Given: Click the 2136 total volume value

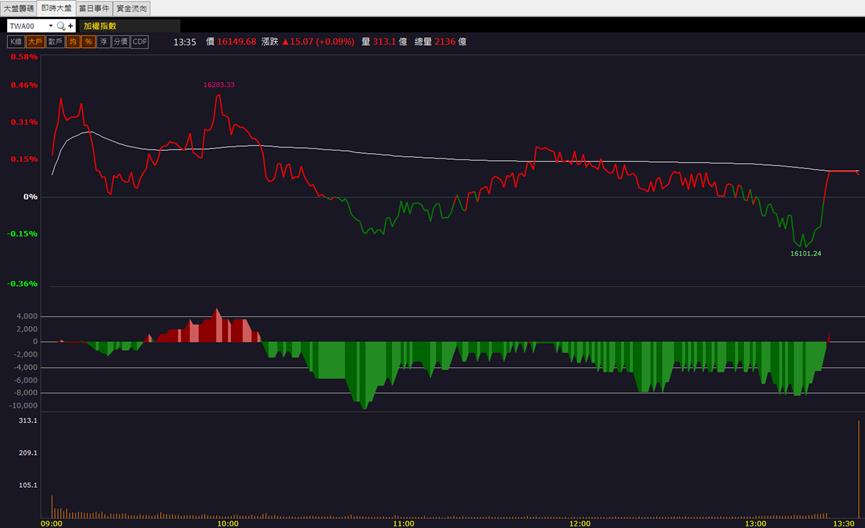Looking at the screenshot, I should pyautogui.click(x=445, y=41).
